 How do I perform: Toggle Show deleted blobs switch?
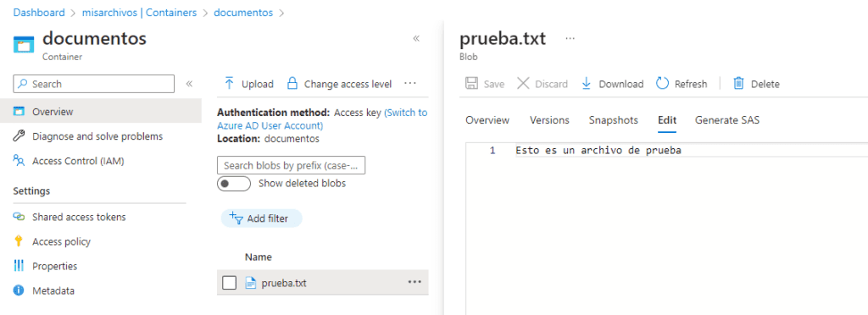[x=234, y=184]
